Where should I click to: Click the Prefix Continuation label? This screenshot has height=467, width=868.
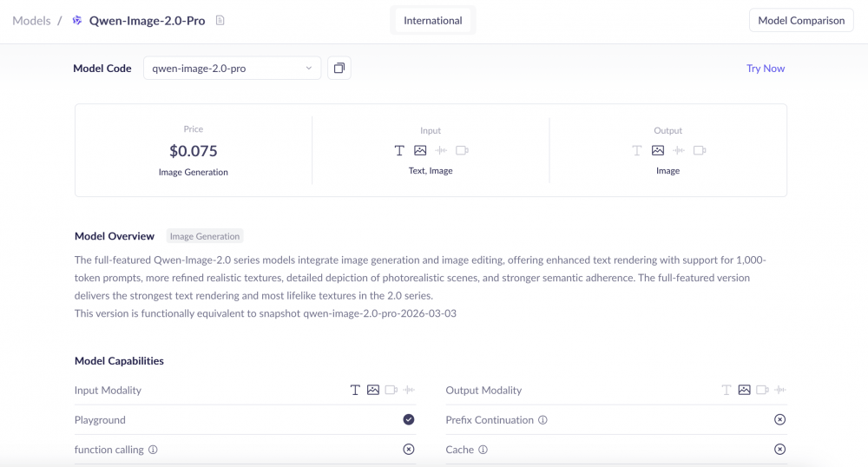pos(490,420)
